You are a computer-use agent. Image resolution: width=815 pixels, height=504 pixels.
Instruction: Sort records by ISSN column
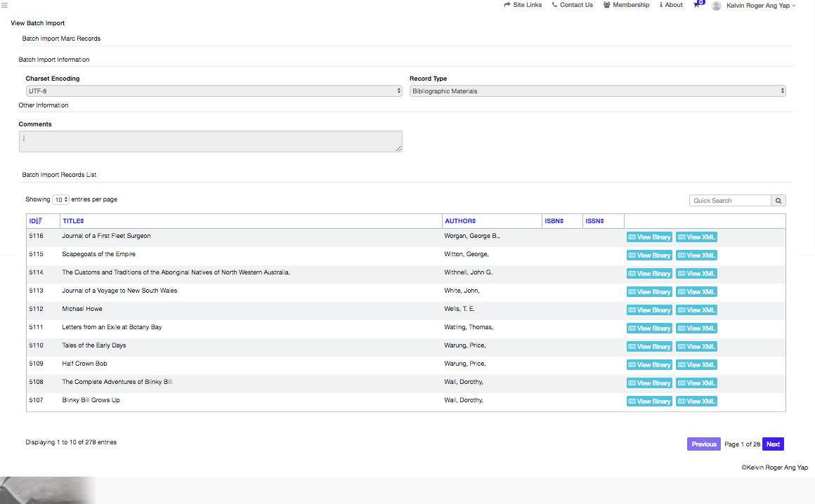594,221
